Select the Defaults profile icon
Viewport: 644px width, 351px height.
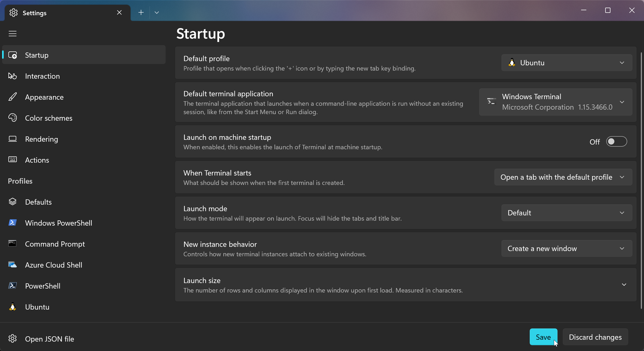click(12, 202)
